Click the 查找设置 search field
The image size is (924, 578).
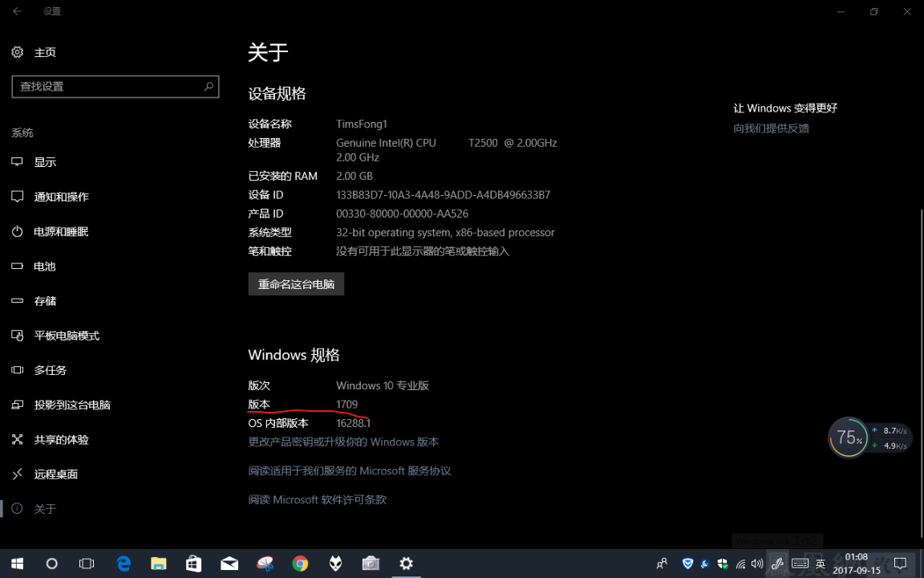pos(108,87)
